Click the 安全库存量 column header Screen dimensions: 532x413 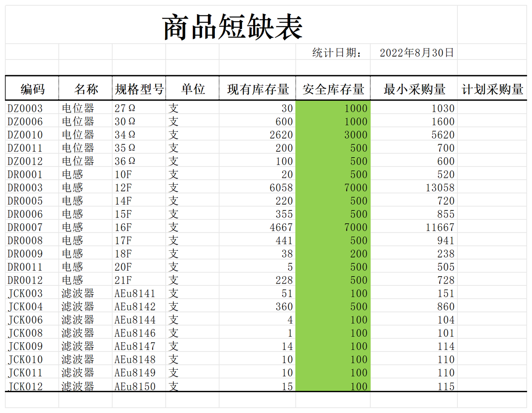point(333,89)
